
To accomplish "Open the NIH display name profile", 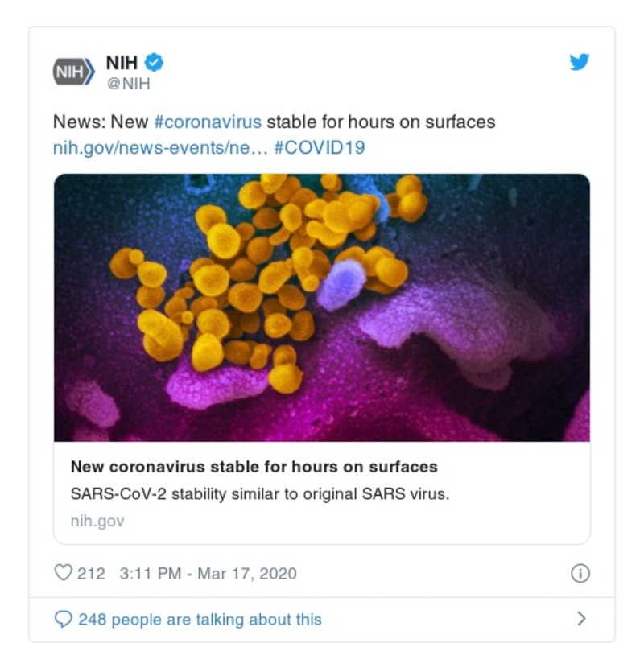I will (x=122, y=62).
